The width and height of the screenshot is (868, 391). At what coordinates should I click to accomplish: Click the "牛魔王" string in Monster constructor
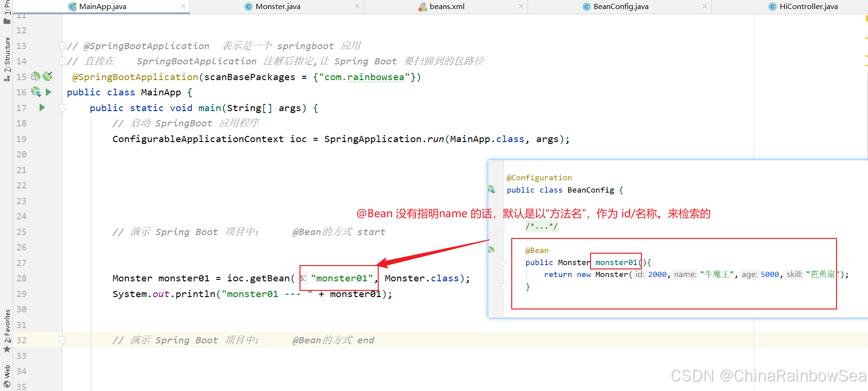[717, 274]
